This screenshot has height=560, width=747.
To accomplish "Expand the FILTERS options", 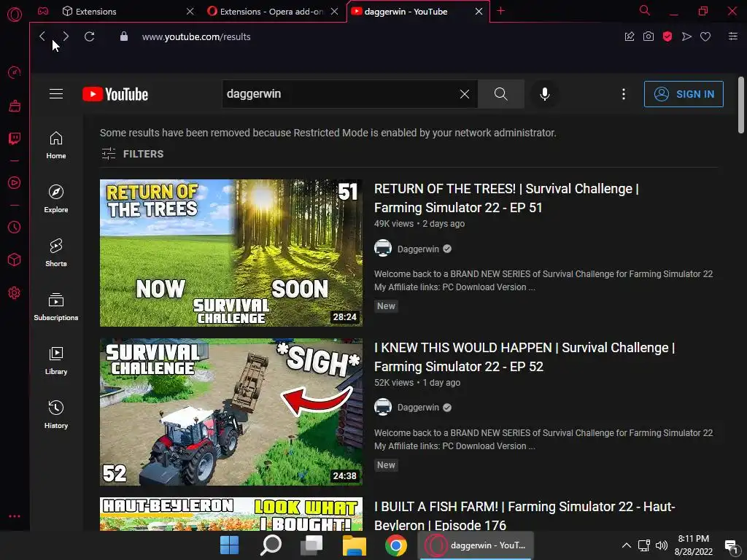I will pyautogui.click(x=133, y=154).
